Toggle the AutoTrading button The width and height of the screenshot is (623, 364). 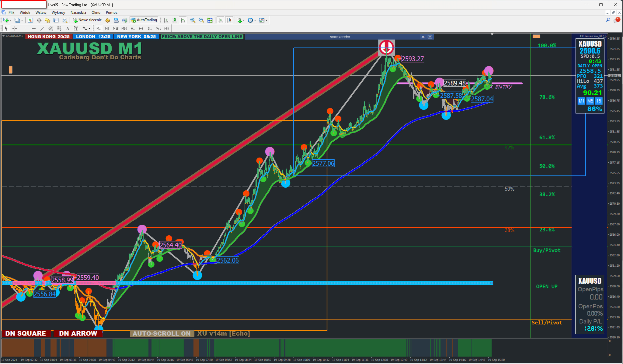pos(144,20)
